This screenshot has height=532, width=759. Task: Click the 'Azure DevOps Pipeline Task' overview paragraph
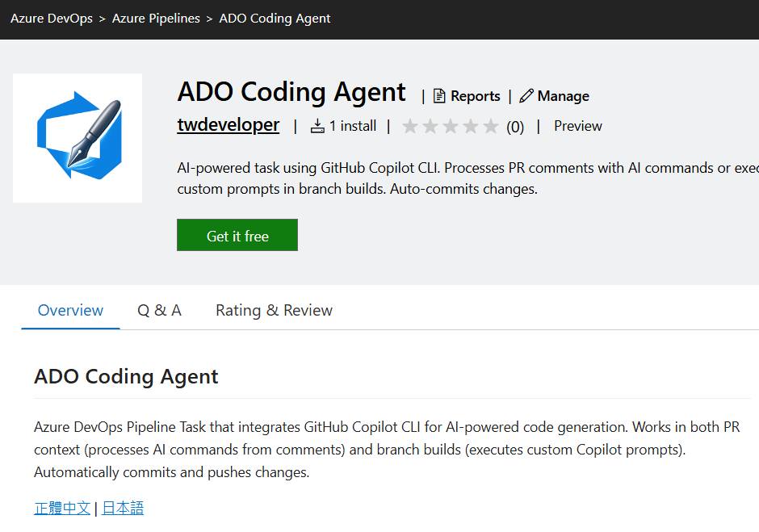[x=388, y=449]
